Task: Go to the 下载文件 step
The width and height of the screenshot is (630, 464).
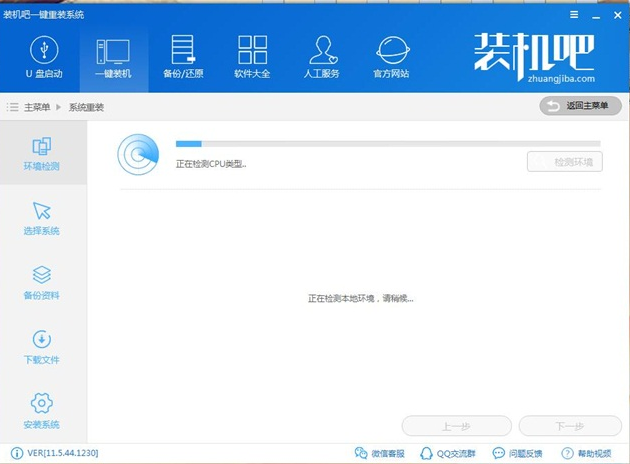Action: (42, 347)
